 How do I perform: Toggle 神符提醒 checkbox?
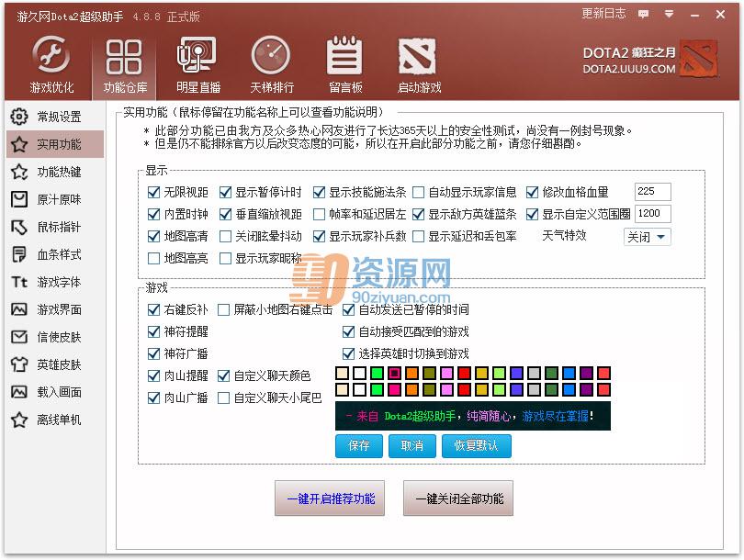[x=153, y=331]
